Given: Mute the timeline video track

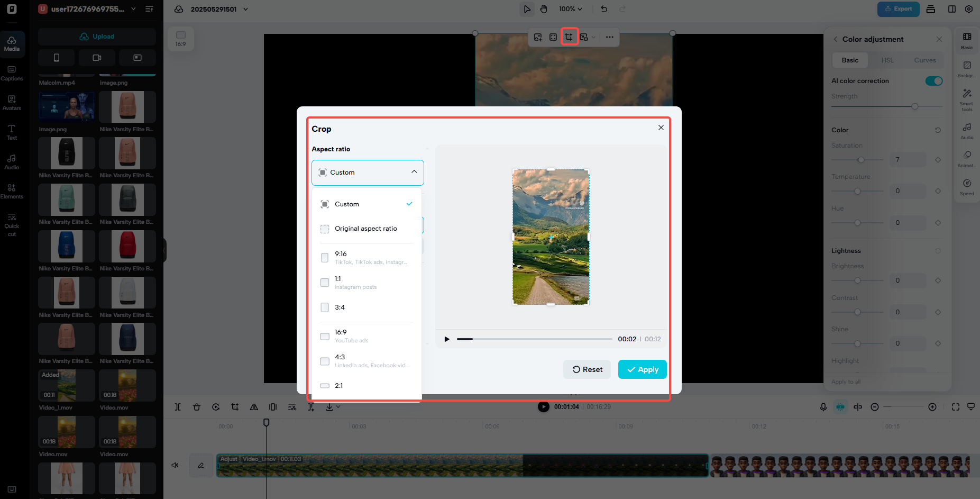Looking at the screenshot, I should pyautogui.click(x=175, y=465).
